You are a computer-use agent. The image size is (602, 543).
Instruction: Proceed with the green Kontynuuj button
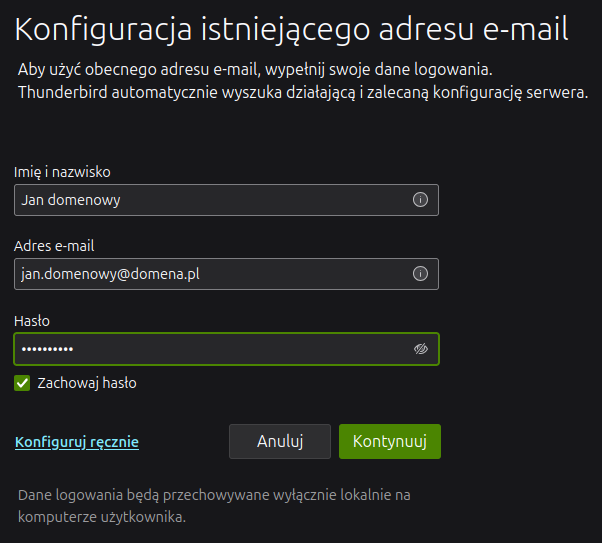390,441
